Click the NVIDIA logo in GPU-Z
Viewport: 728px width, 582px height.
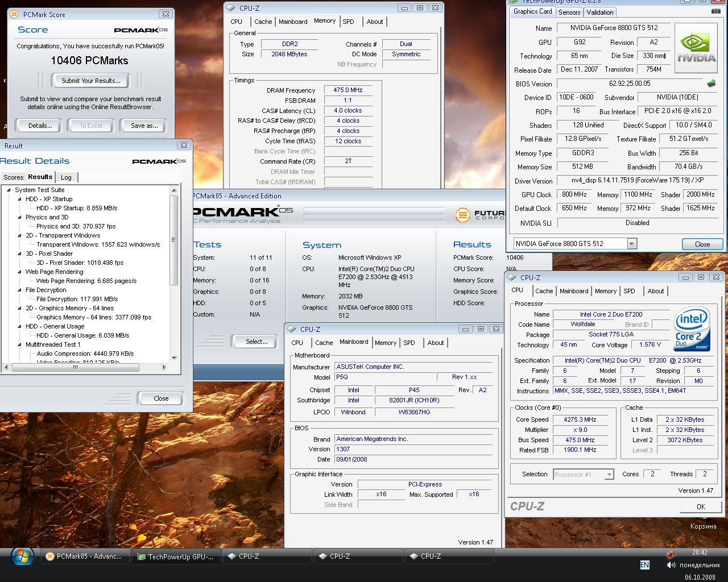(697, 49)
